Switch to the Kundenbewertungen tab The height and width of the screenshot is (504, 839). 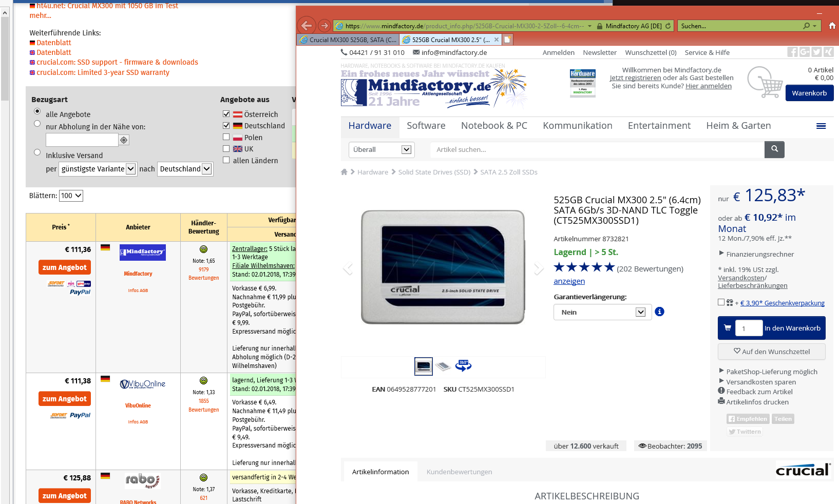[459, 472]
